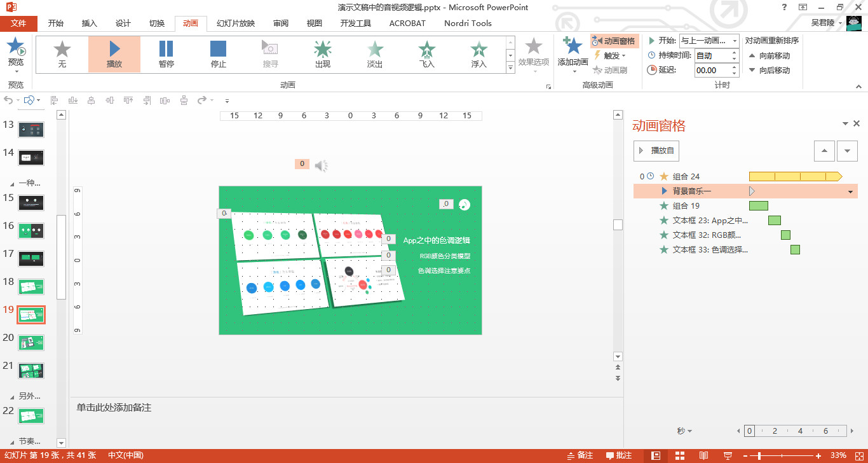Screen dimensions: 868x463
Task: Toggle the Animation Pane (动画窗格) button
Action: [614, 41]
